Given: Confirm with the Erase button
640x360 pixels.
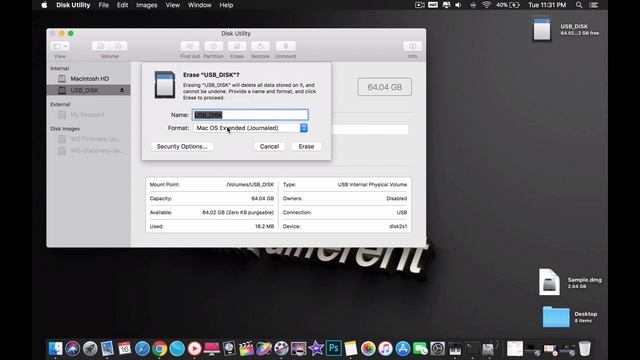Looking at the screenshot, I should (x=306, y=147).
